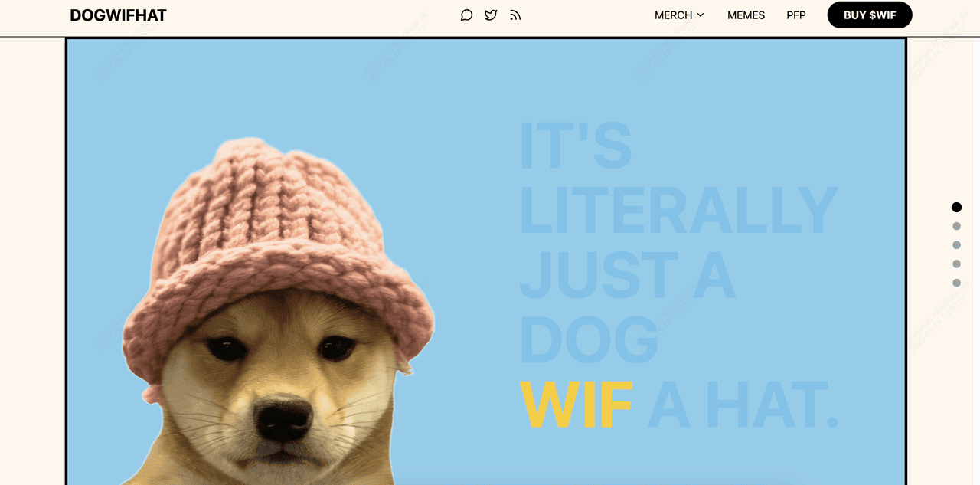Jump to the fifth slide dot

pos(956,283)
